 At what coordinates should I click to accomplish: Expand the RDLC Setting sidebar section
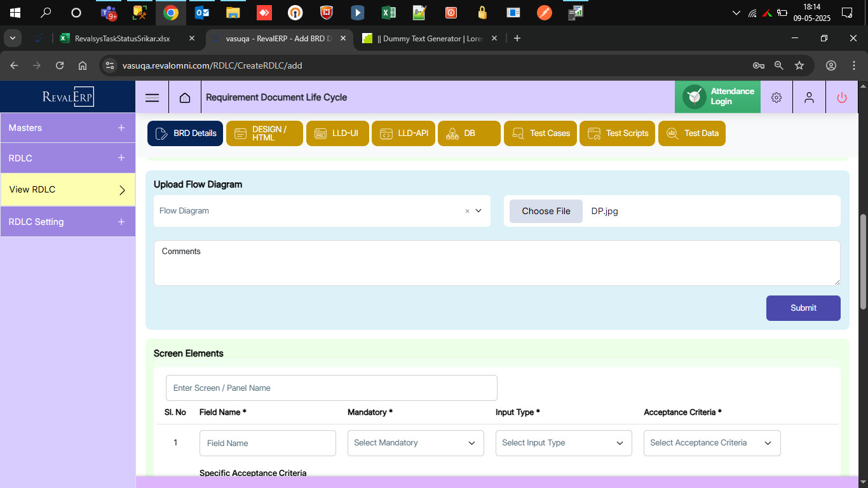point(67,222)
